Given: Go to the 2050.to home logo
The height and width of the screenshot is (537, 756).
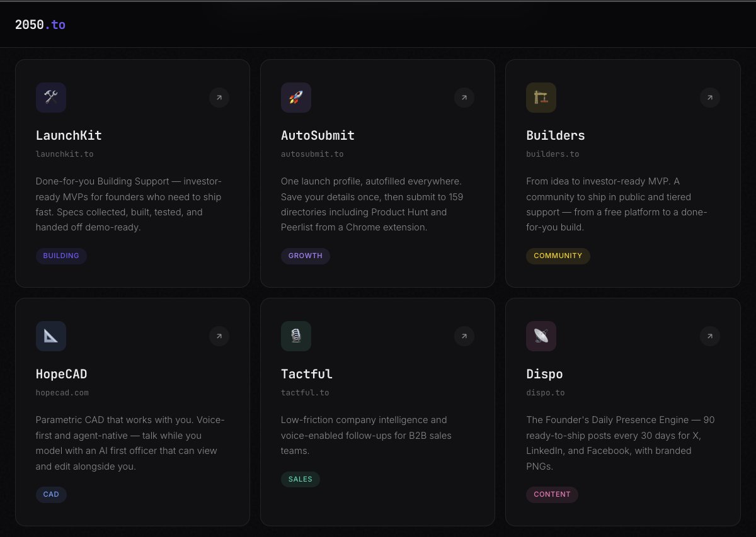Looking at the screenshot, I should tap(40, 25).
